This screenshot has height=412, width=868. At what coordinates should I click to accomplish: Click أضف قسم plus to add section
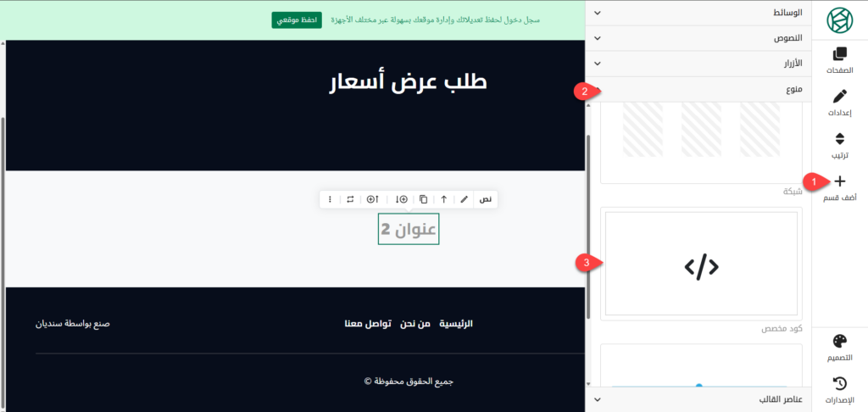tap(839, 188)
